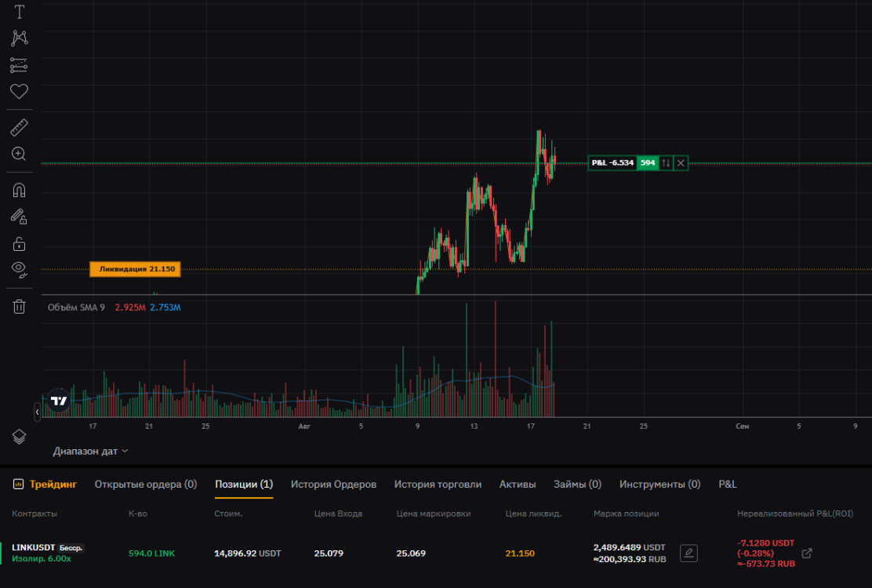Select the ruler measure tool
This screenshot has height=588, width=872.
[19, 128]
